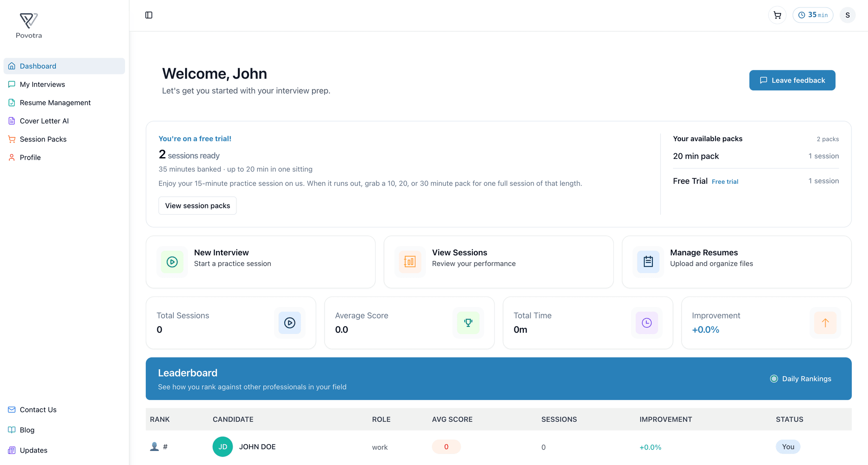Image resolution: width=868 pixels, height=465 pixels.
Task: Click the Resume Management file icon
Action: (12, 102)
